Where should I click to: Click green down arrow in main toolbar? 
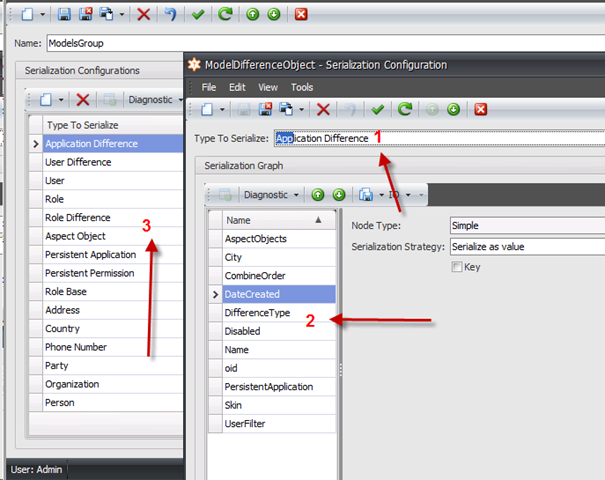pos(274,15)
